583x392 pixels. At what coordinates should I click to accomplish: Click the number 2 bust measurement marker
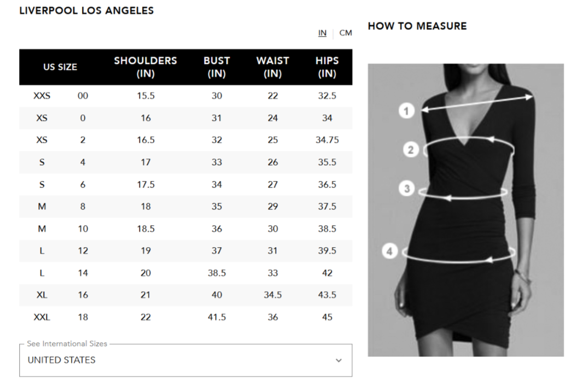(411, 149)
